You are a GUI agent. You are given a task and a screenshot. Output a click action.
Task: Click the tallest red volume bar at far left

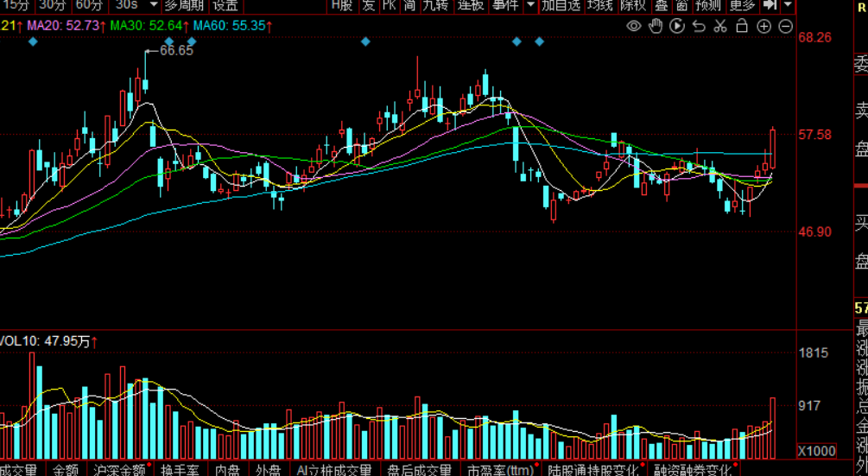click(x=32, y=406)
